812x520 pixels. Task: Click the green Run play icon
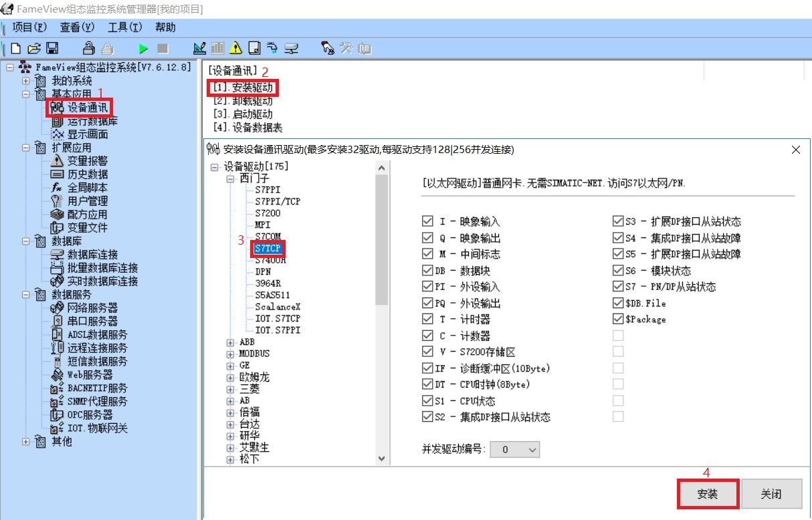click(x=143, y=49)
